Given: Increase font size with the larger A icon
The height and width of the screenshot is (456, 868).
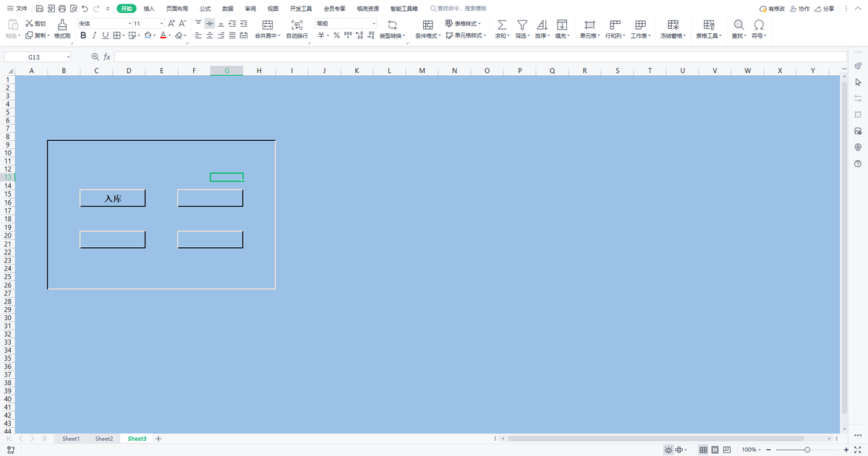Looking at the screenshot, I should [171, 24].
